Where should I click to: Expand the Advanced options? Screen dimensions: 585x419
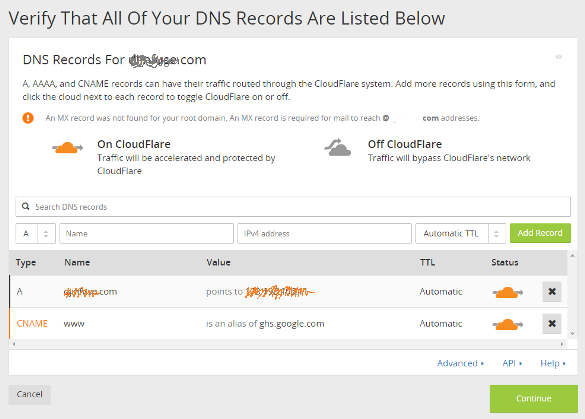click(x=460, y=363)
